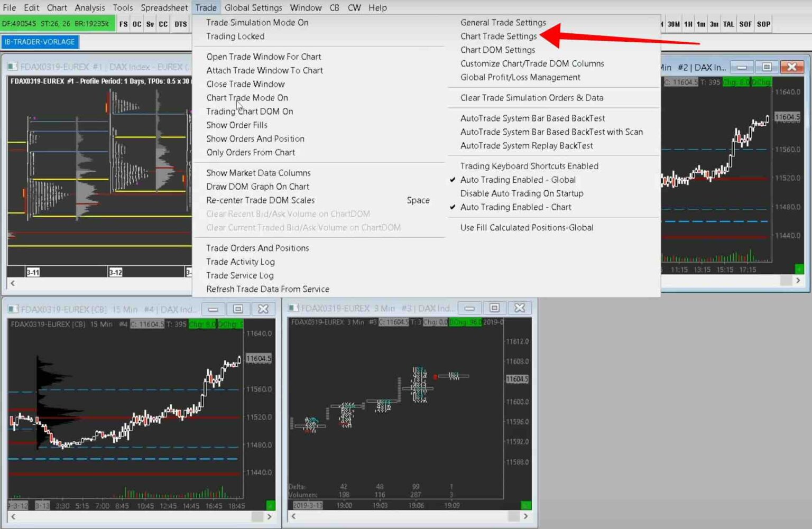Image resolution: width=812 pixels, height=529 pixels.
Task: Click the right scroll arrow on the 3 Min chart
Action: [525, 516]
